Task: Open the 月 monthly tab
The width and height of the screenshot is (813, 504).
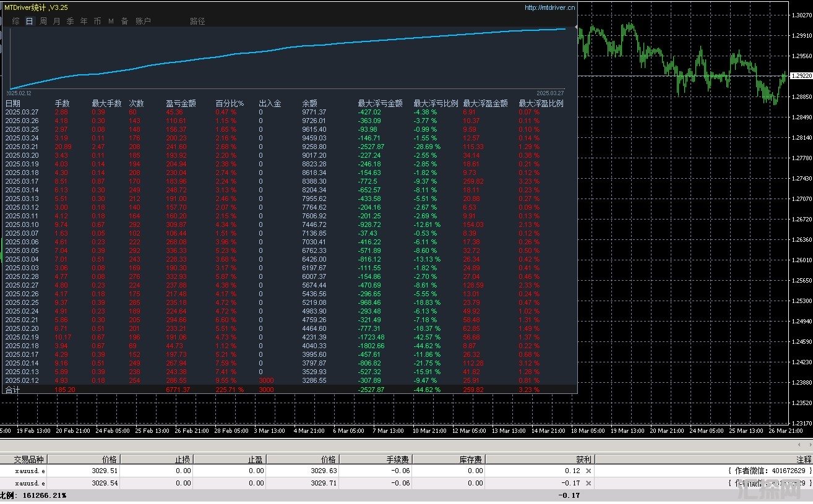Action: pyautogui.click(x=57, y=21)
